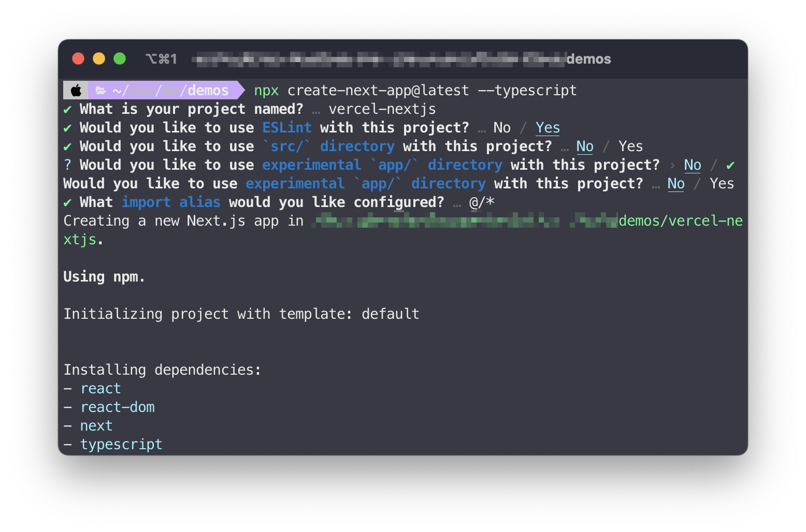The height and width of the screenshot is (532, 806).
Task: Click the checkmark next to the ESLint question
Action: click(67, 128)
